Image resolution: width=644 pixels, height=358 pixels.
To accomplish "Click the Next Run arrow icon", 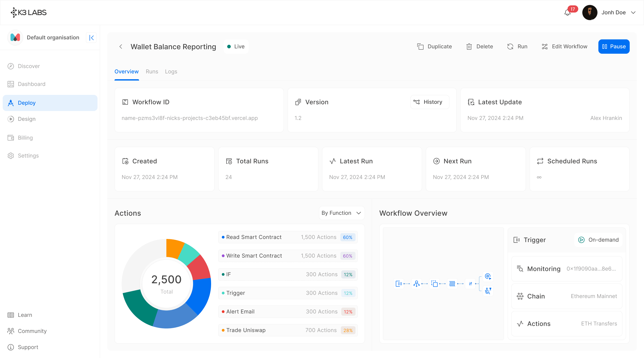I will coord(436,161).
